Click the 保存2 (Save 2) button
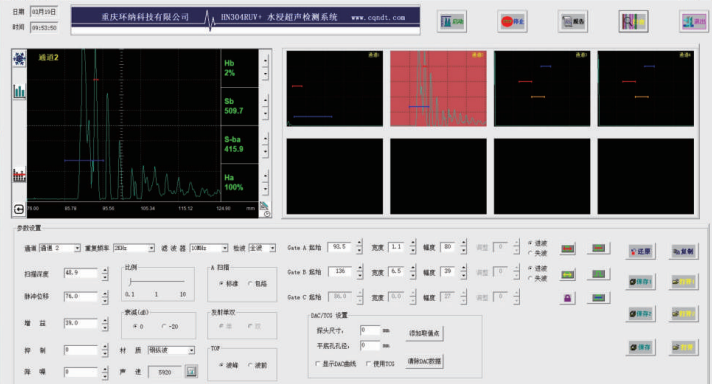Image resolution: width=712 pixels, height=384 pixels. (640, 314)
